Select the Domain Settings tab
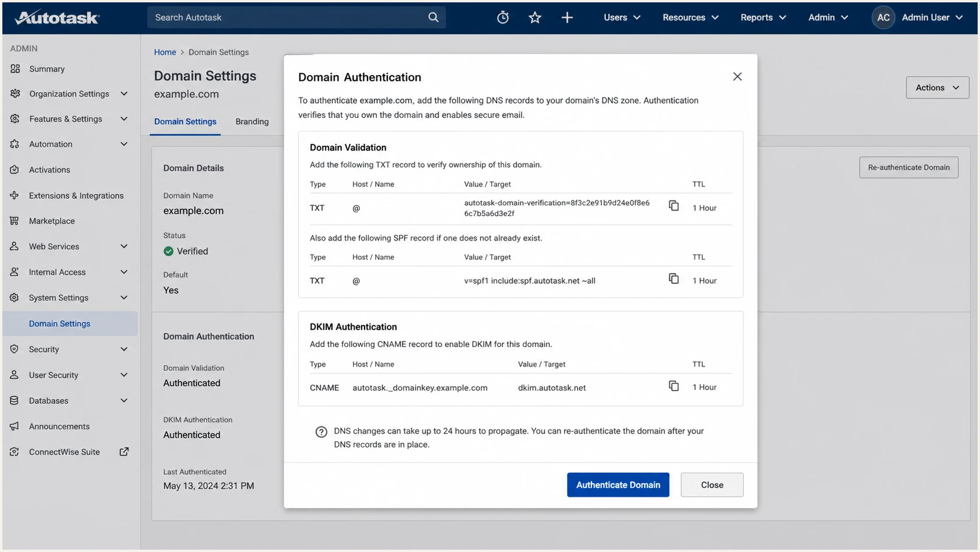Screen dimensions: 980x552 [x=185, y=121]
